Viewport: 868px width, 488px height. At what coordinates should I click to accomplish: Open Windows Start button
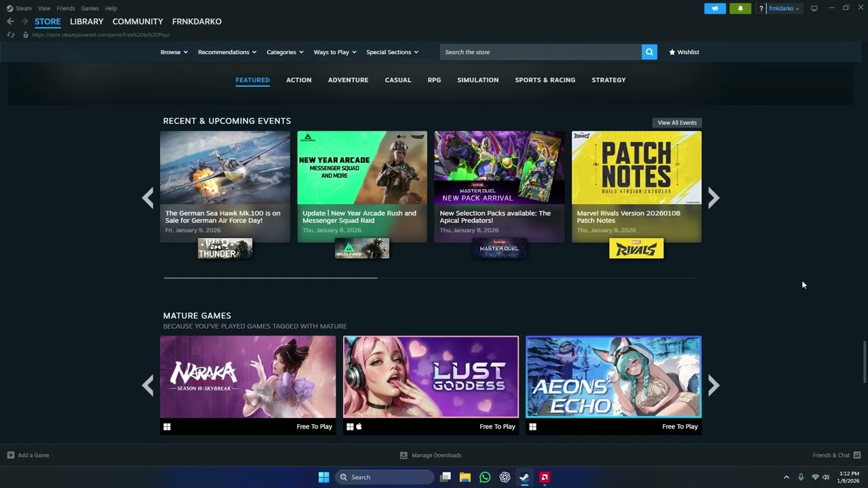tap(323, 477)
